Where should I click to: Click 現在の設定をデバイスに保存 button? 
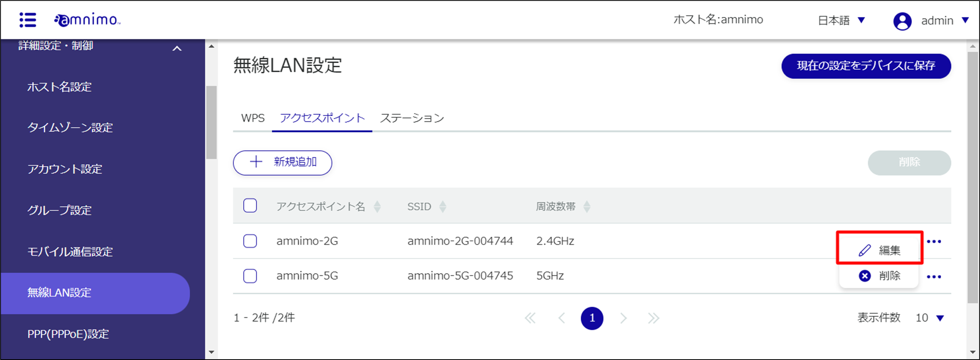[866, 66]
